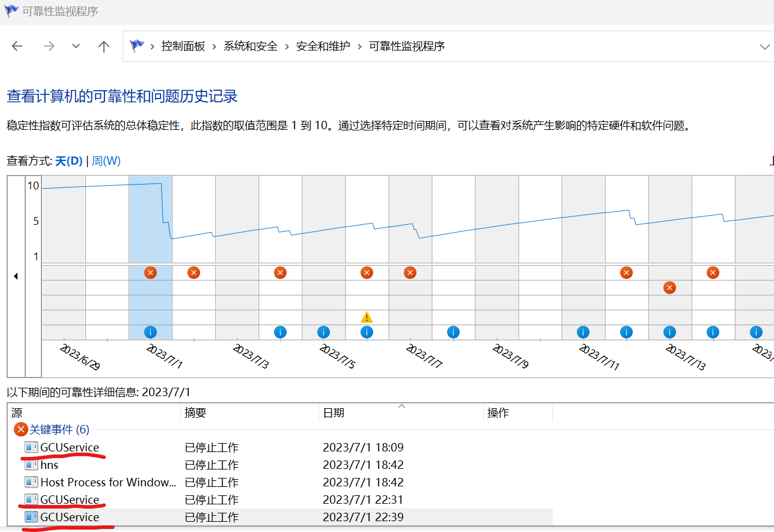Click date cell 2023/7/1 18:09

(363, 447)
